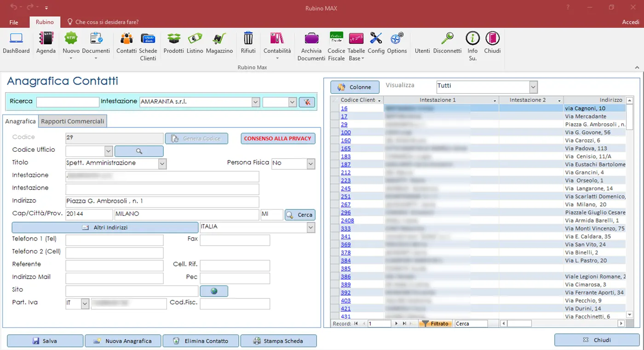
Task: Switch to the Anagrafica tab
Action: point(20,121)
